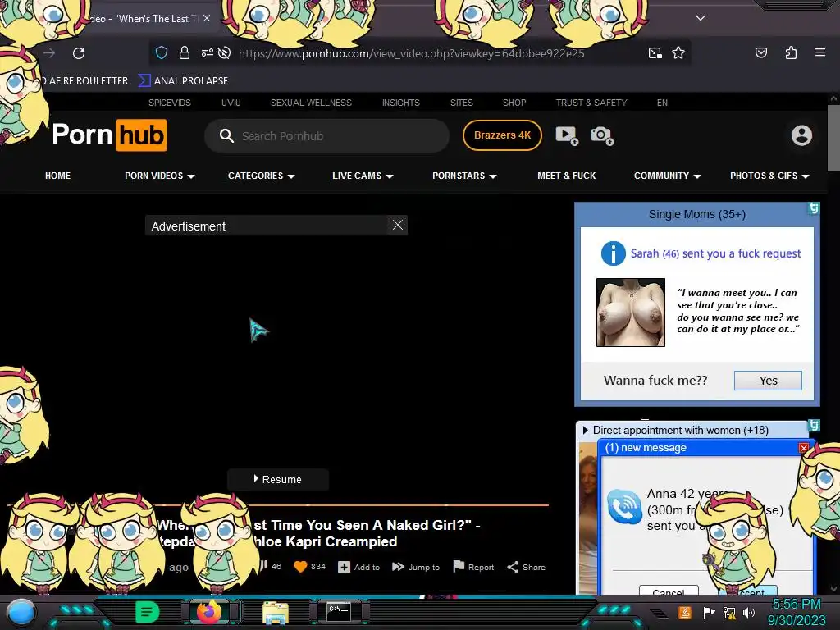Click the video progress bar line
The width and height of the screenshot is (840, 630).
pyautogui.click(x=277, y=504)
